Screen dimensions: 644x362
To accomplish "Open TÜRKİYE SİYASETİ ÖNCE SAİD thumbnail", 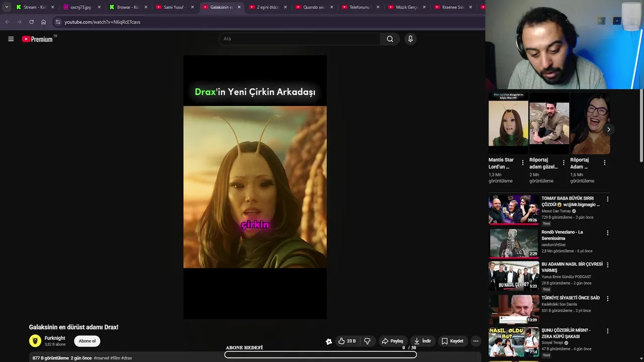I will tap(514, 309).
